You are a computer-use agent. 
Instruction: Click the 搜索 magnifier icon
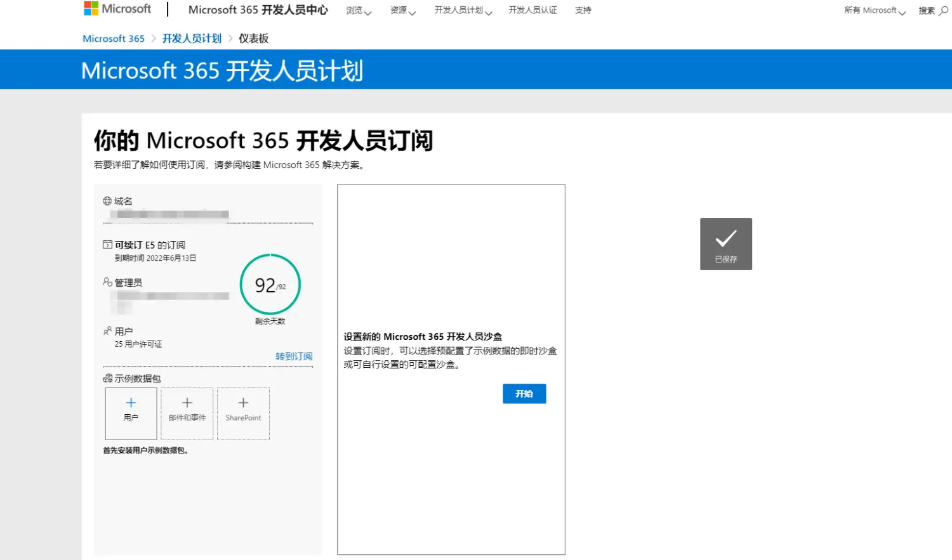(x=943, y=10)
